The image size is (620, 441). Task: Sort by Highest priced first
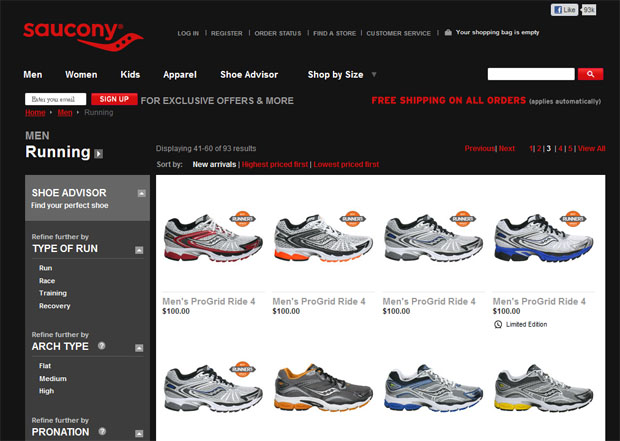275,164
